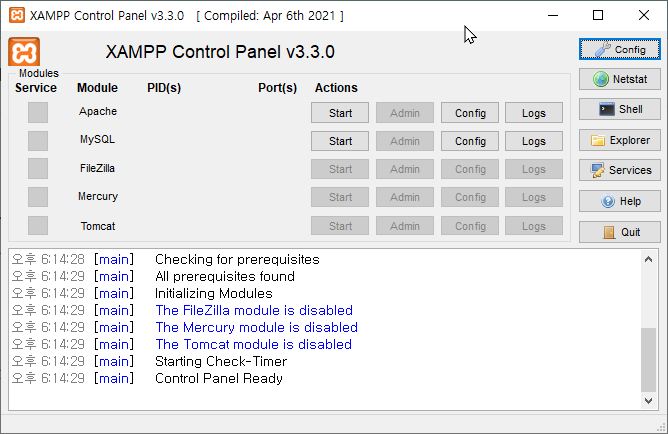View MySQL Logs

(x=534, y=141)
